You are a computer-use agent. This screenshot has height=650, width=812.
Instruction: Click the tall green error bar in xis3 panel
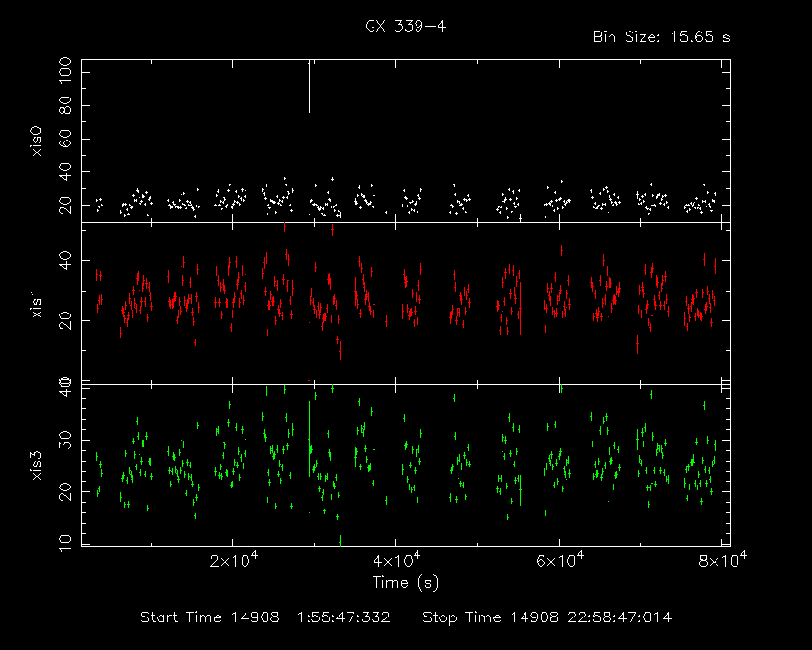point(310,439)
